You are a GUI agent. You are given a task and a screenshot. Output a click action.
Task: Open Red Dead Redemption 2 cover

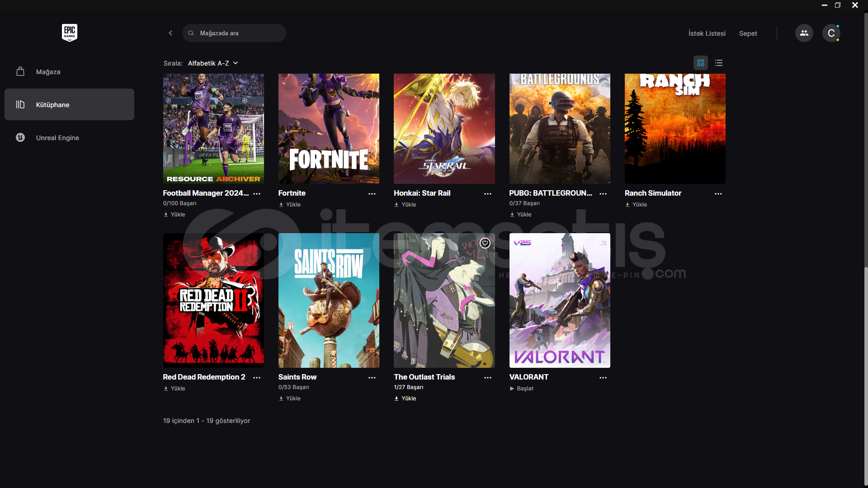tap(213, 300)
